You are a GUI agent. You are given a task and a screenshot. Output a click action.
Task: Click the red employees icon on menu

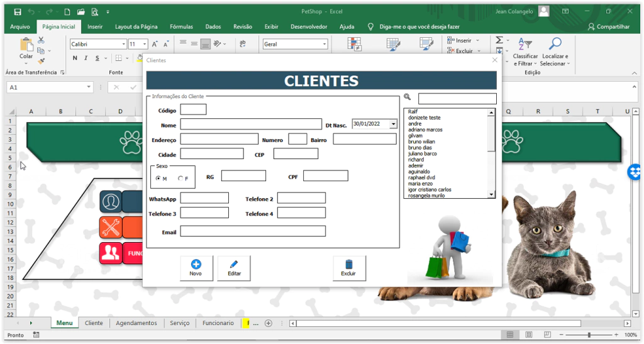(111, 253)
